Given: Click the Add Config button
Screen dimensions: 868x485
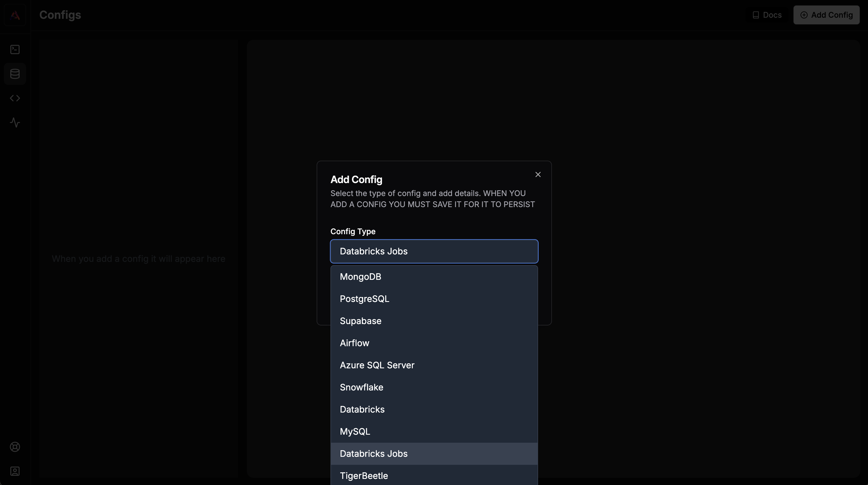Looking at the screenshot, I should [x=826, y=15].
